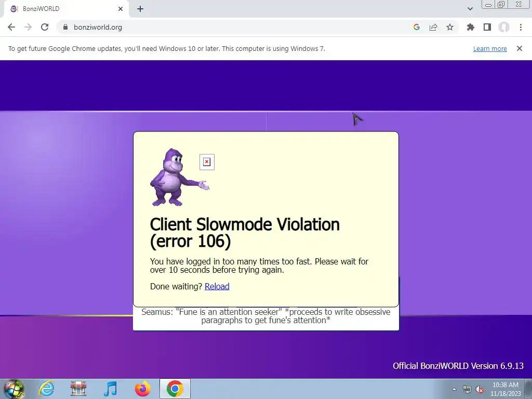This screenshot has width=532, height=399.
Task: Launch Internet Explorer from taskbar
Action: [x=46, y=389]
